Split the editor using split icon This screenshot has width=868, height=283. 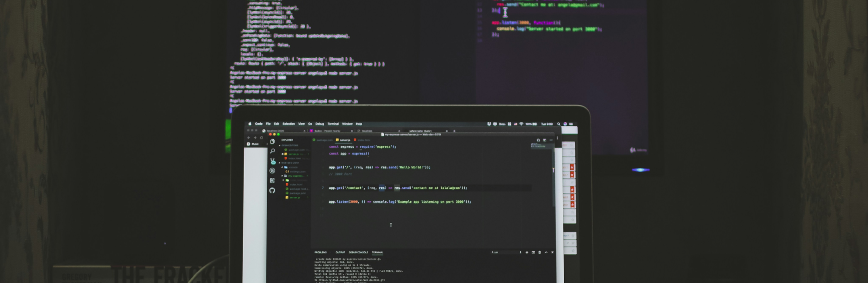[544, 140]
